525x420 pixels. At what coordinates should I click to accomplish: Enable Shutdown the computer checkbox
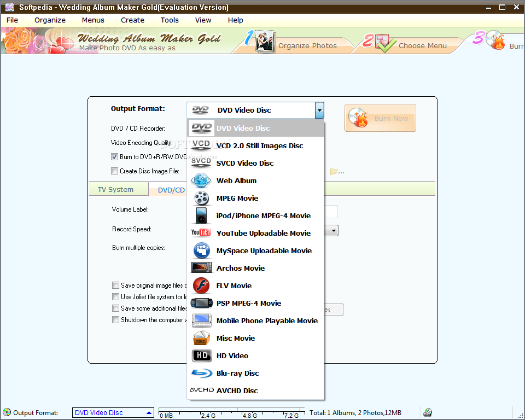coord(115,319)
